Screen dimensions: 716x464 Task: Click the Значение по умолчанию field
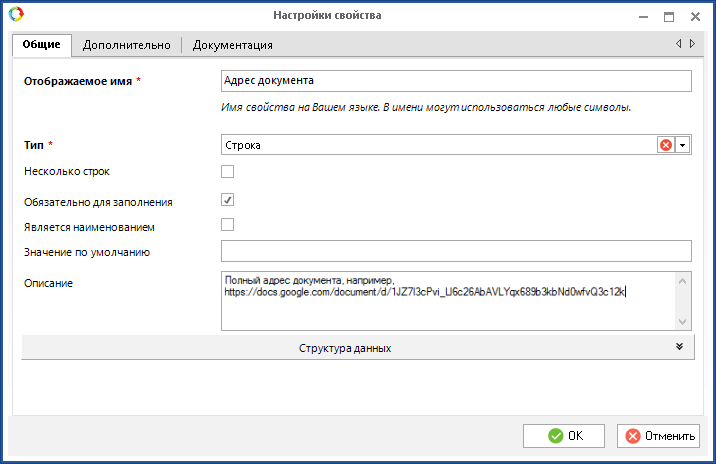point(455,251)
